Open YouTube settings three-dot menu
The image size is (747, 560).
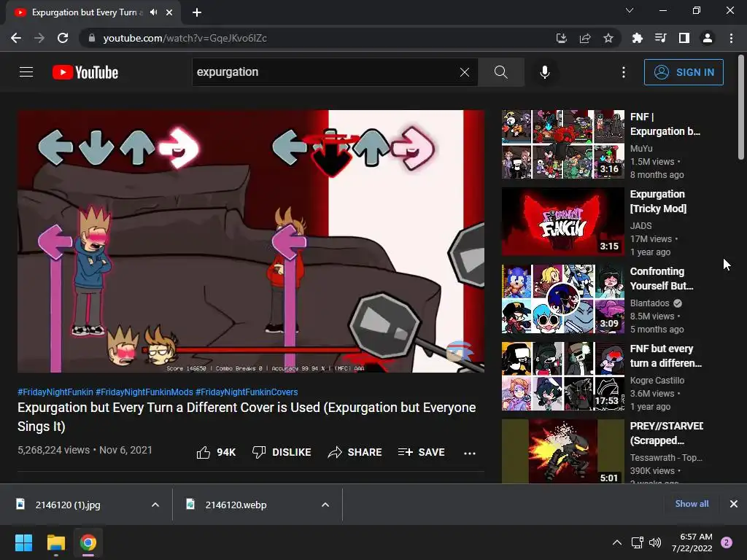coord(624,72)
